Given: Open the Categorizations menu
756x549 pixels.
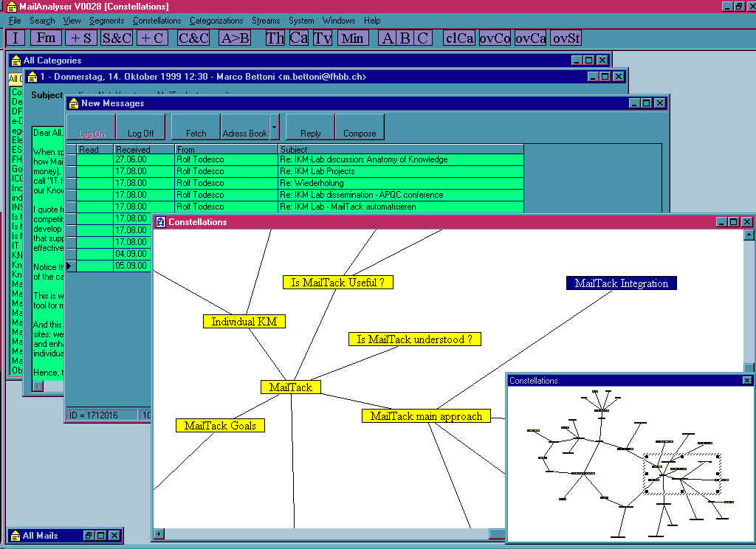Looking at the screenshot, I should coord(216,21).
